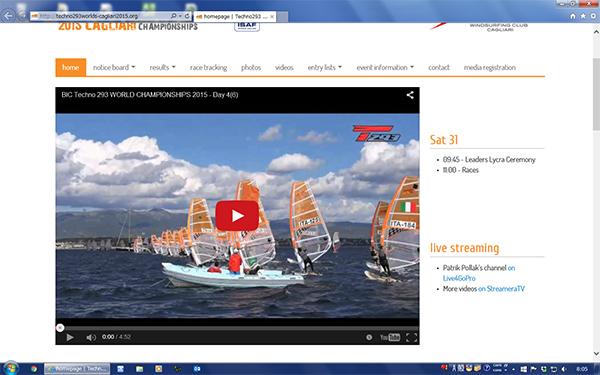The width and height of the screenshot is (600, 375).
Task: Follow the 'on StreameraTV' link
Action: (501, 289)
